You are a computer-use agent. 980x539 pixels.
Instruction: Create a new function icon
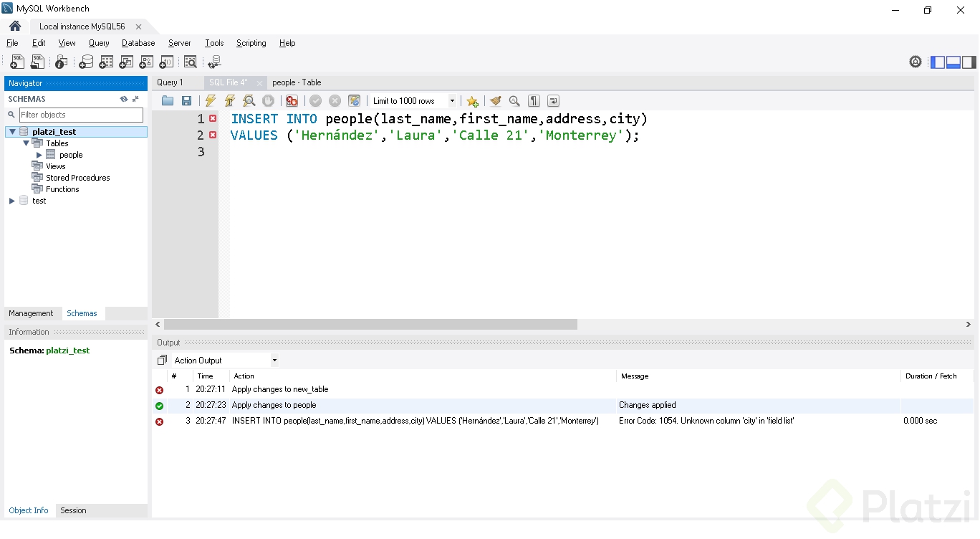166,62
